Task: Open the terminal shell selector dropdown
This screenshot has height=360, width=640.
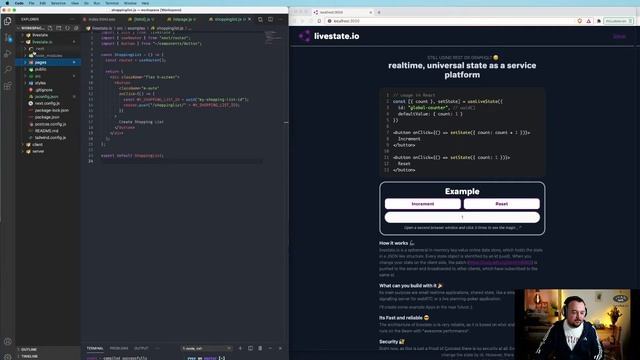Action: pos(206,348)
